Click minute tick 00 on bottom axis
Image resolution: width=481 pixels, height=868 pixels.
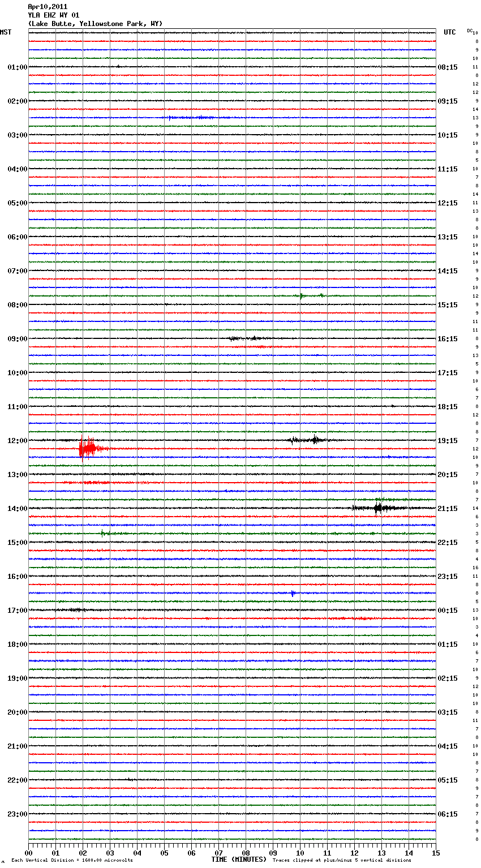[28, 853]
